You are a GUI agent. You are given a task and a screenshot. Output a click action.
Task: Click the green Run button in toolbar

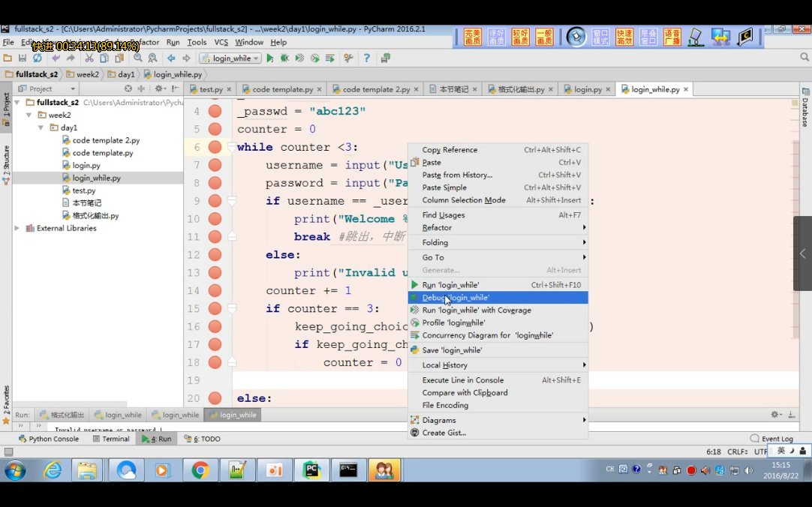pos(270,58)
